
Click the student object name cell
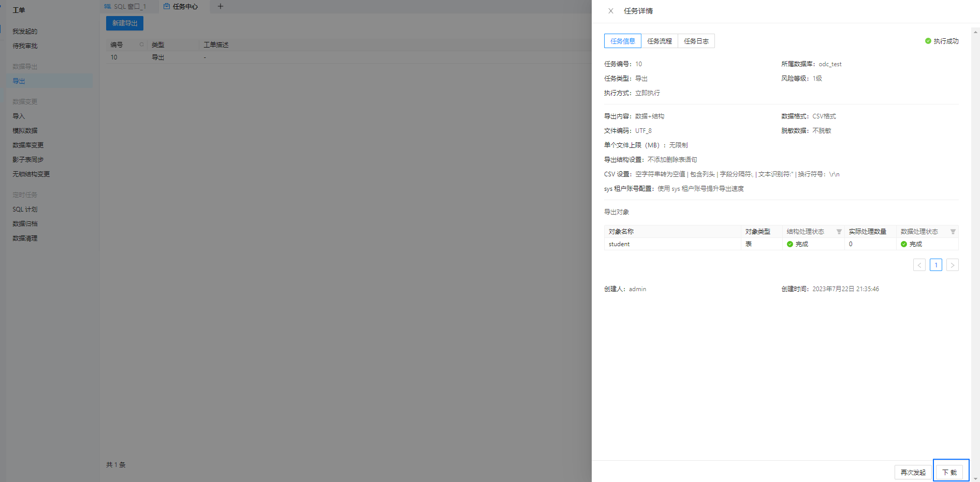pos(672,244)
